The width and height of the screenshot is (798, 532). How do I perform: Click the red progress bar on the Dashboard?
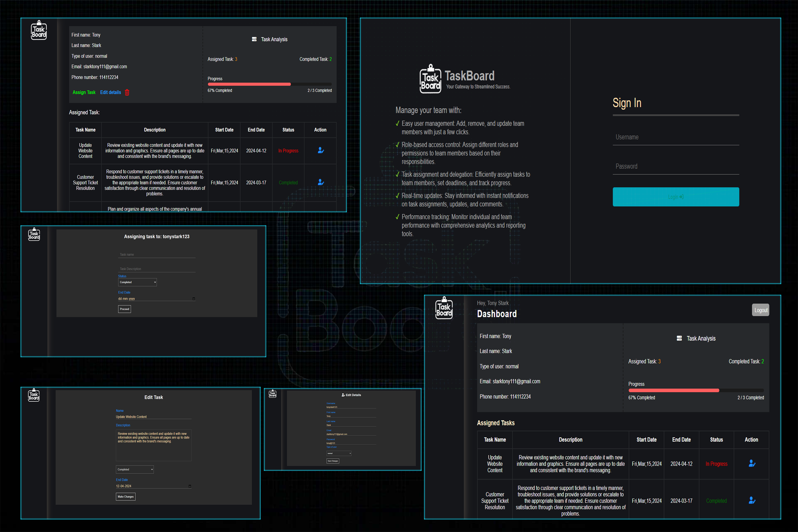coord(674,390)
